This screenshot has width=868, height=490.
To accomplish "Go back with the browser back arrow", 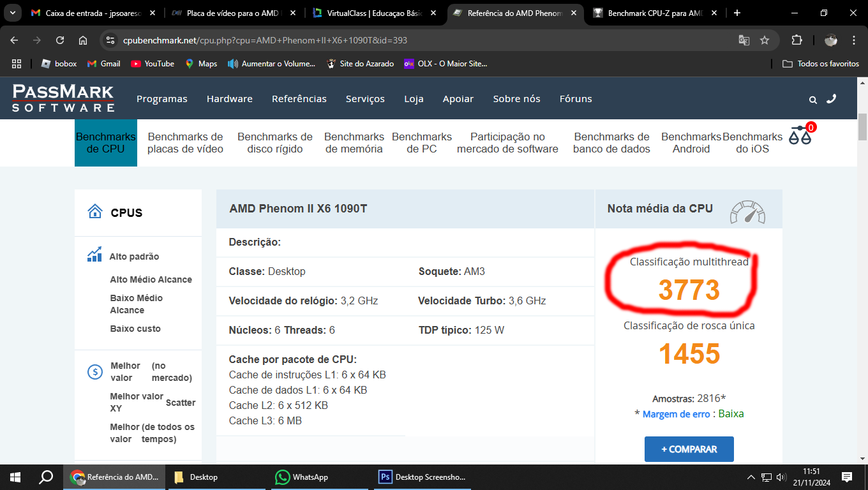I will (14, 40).
